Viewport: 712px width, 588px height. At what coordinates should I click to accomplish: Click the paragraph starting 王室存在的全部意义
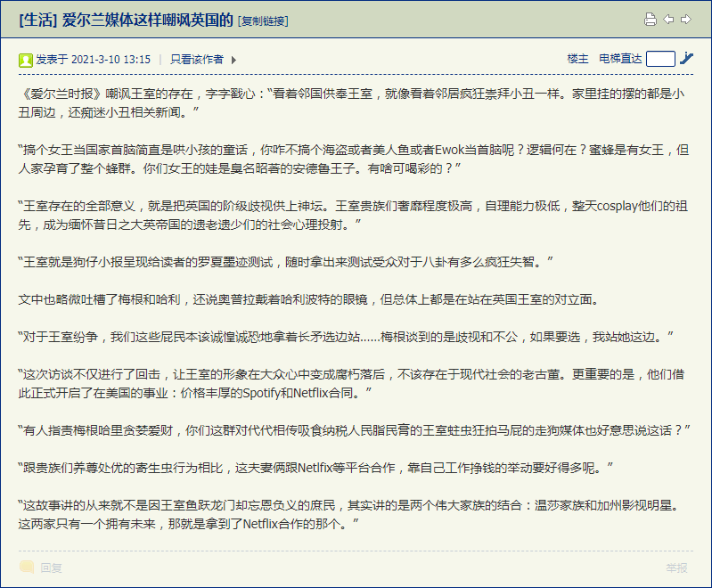(353, 216)
